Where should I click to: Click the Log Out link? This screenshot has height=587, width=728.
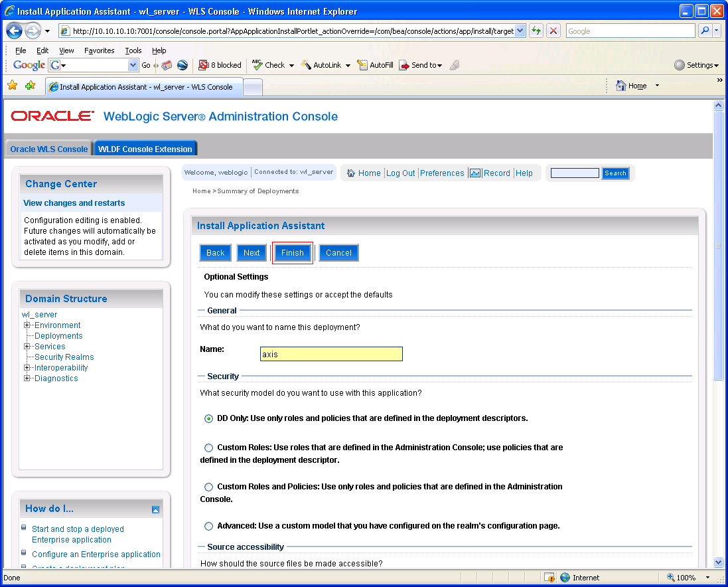click(401, 173)
